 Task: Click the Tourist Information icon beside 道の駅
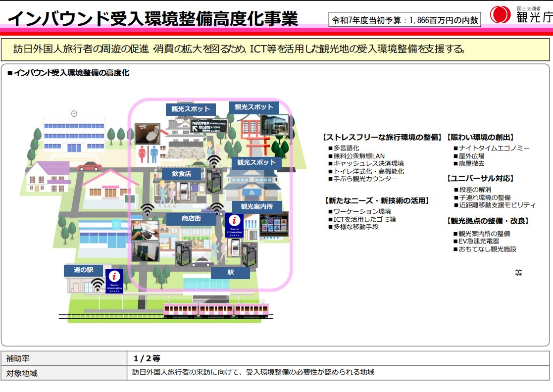[114, 281]
